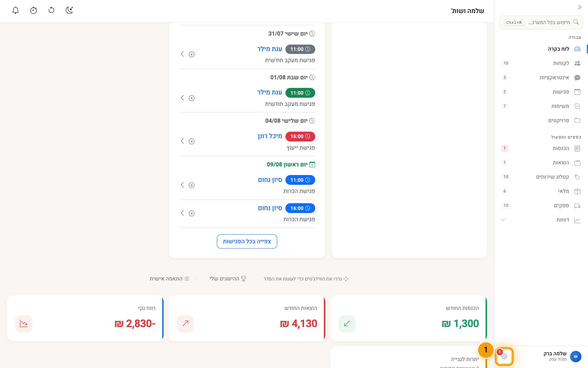Open פגישות meetings menu item

[x=541, y=92]
